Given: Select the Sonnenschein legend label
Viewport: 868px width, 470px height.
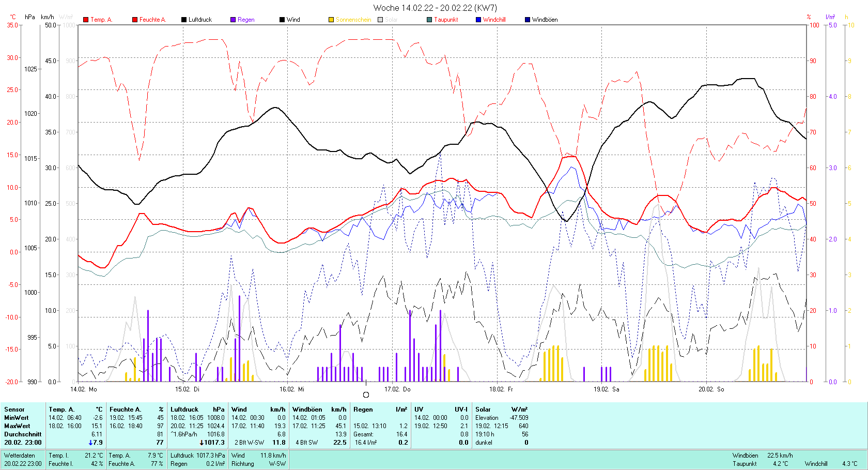Looking at the screenshot, I should click(353, 20).
